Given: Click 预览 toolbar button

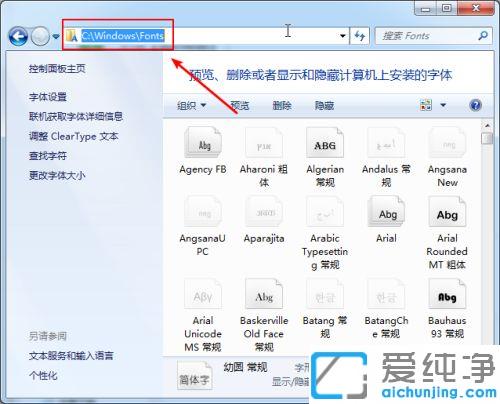Looking at the screenshot, I should [x=240, y=106].
